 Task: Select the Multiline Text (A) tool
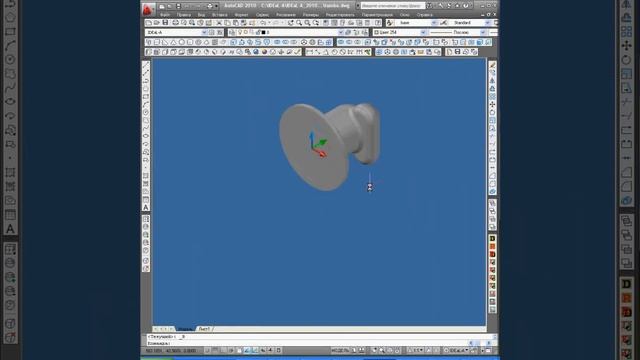tap(146, 208)
